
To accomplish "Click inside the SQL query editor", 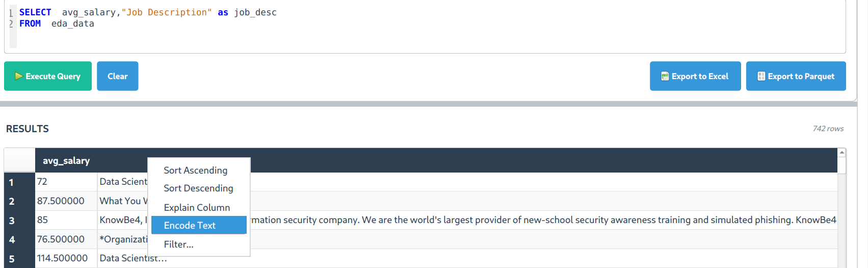I will point(408,31).
